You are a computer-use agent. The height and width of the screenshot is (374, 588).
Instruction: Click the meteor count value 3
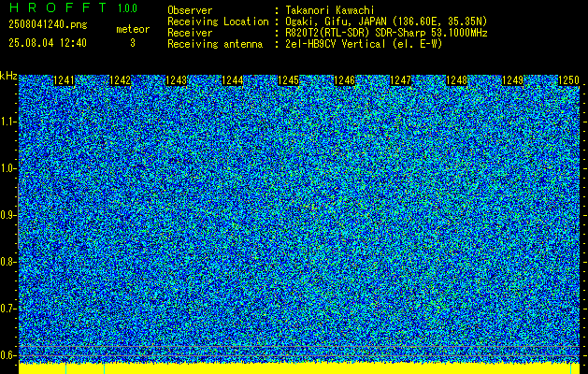coord(133,43)
